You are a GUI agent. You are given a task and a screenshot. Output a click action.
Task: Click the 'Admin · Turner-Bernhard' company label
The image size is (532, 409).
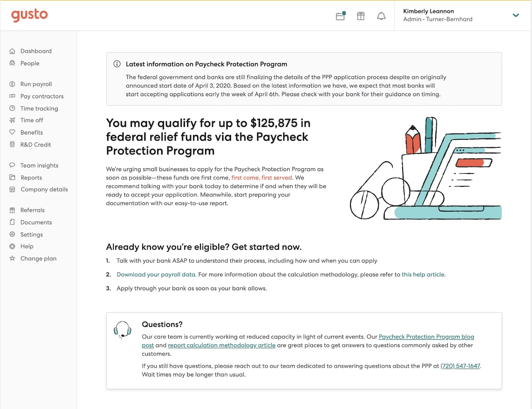tap(438, 19)
